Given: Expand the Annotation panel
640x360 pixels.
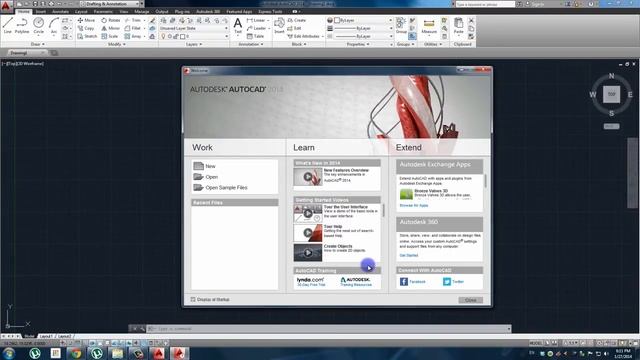Looking at the screenshot, I should click(x=251, y=44).
